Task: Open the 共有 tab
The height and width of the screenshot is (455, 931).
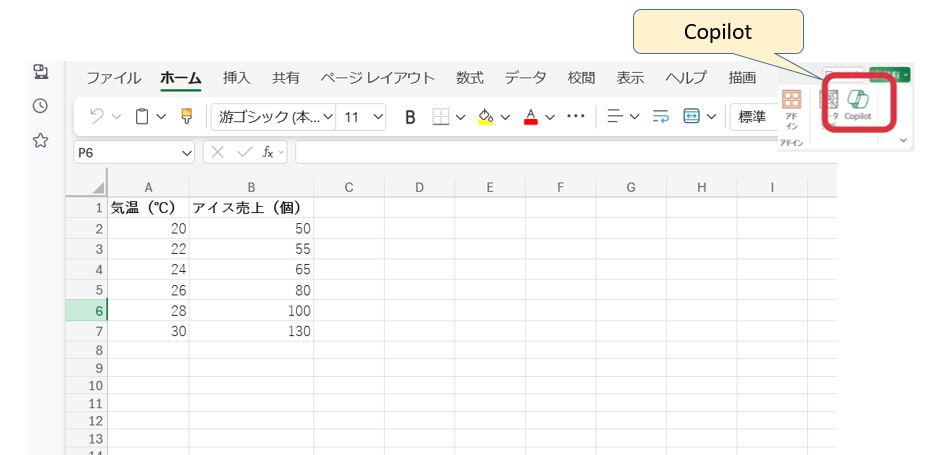Action: point(286,78)
